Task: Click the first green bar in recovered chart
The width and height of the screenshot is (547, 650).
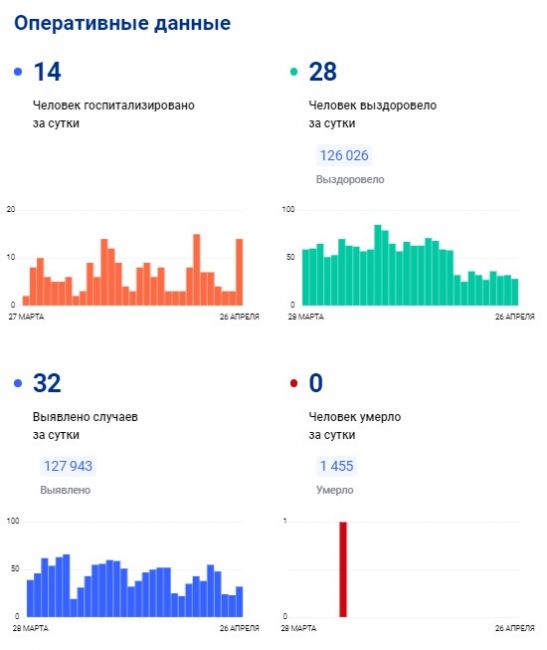Action: (x=306, y=277)
